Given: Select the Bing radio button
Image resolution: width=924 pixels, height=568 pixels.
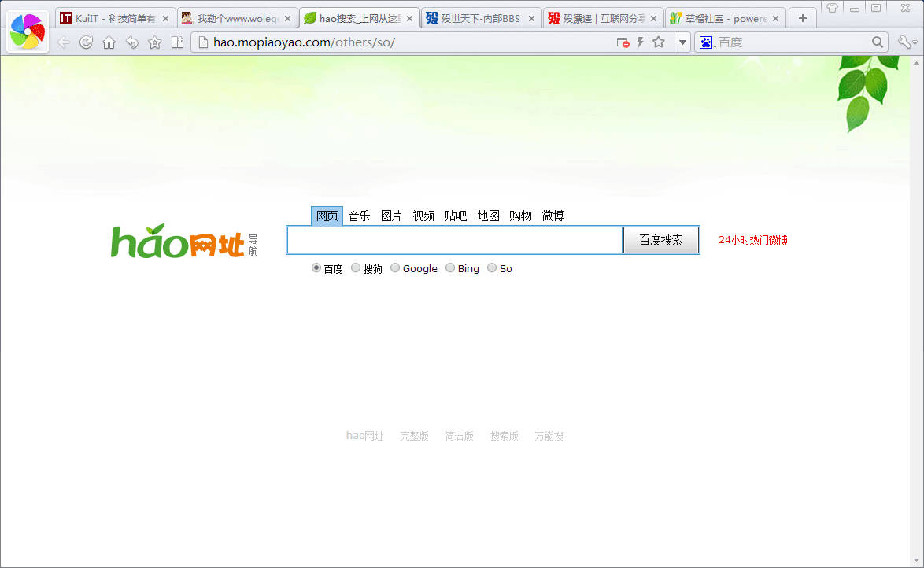Looking at the screenshot, I should tap(450, 268).
